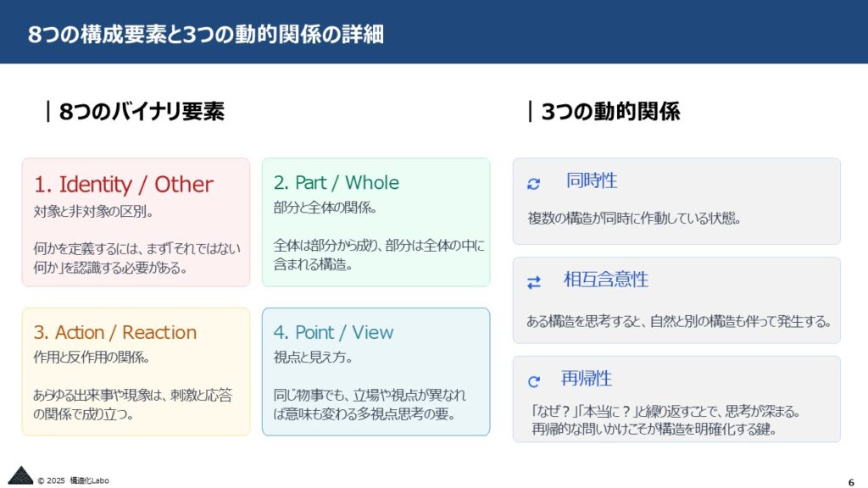This screenshot has width=868, height=488.
Task: Click the redo icon beside 再帰性
Action: [534, 381]
